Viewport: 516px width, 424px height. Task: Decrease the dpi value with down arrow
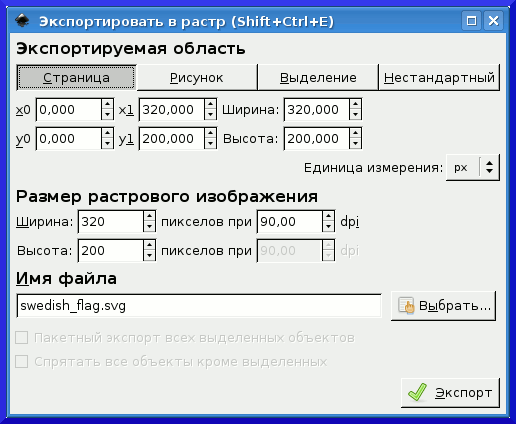328,227
